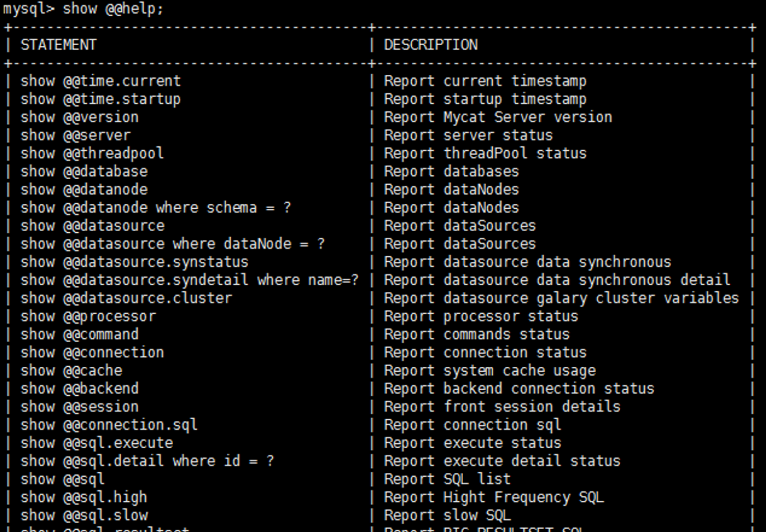
Task: Click 'Report datasource galary cluster variables' description
Action: [561, 299]
